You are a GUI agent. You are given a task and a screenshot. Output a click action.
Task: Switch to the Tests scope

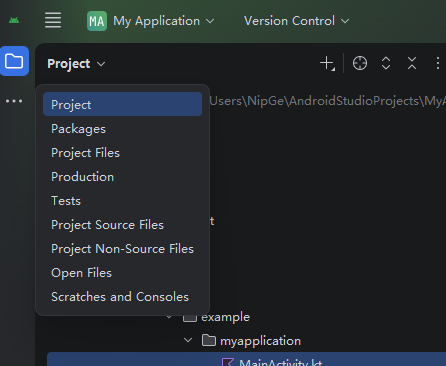click(122, 201)
